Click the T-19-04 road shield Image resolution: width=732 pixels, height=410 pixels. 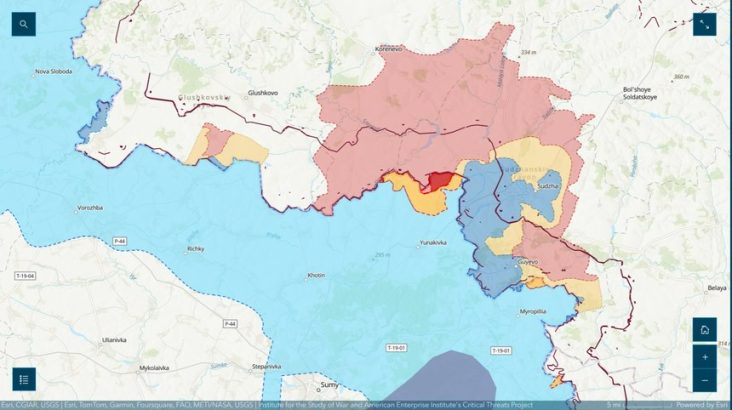tap(22, 275)
